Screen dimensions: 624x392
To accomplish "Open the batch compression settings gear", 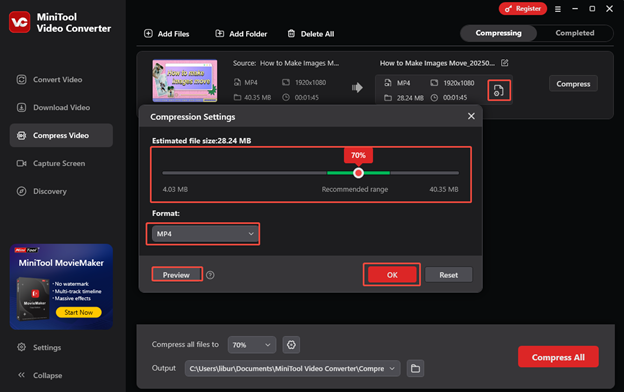I will pos(291,345).
